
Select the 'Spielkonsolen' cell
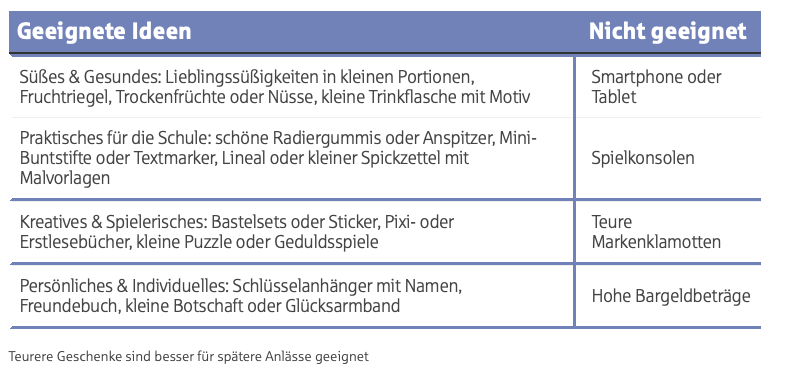[x=668, y=158]
